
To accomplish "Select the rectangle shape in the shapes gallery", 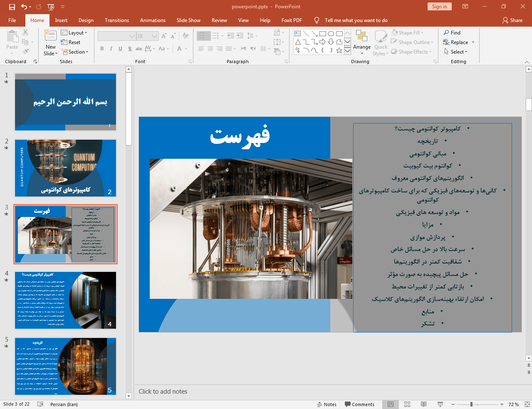I will point(323,34).
